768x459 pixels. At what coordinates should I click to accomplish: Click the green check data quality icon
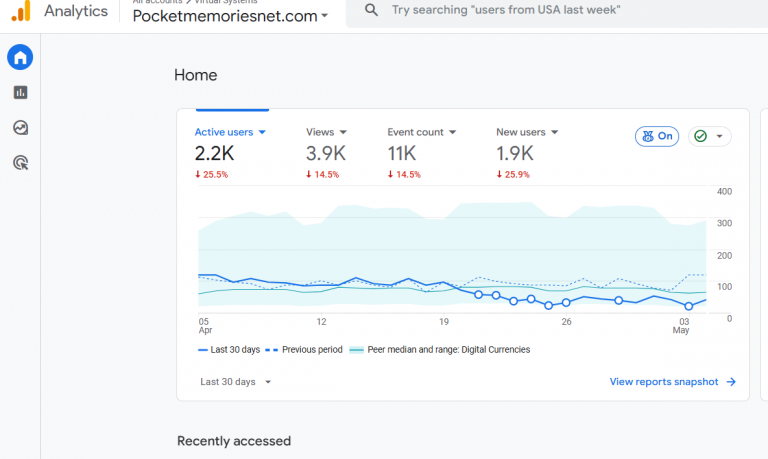point(700,136)
